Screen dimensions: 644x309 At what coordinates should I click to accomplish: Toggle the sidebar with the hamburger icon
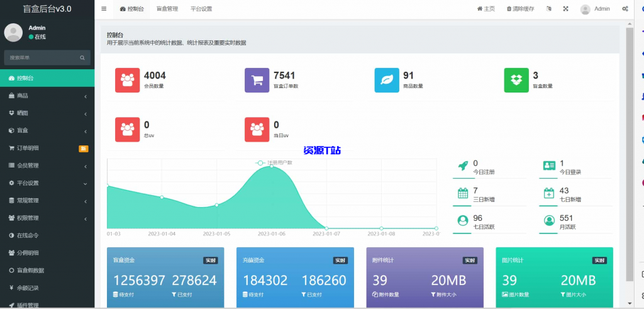[x=104, y=9]
